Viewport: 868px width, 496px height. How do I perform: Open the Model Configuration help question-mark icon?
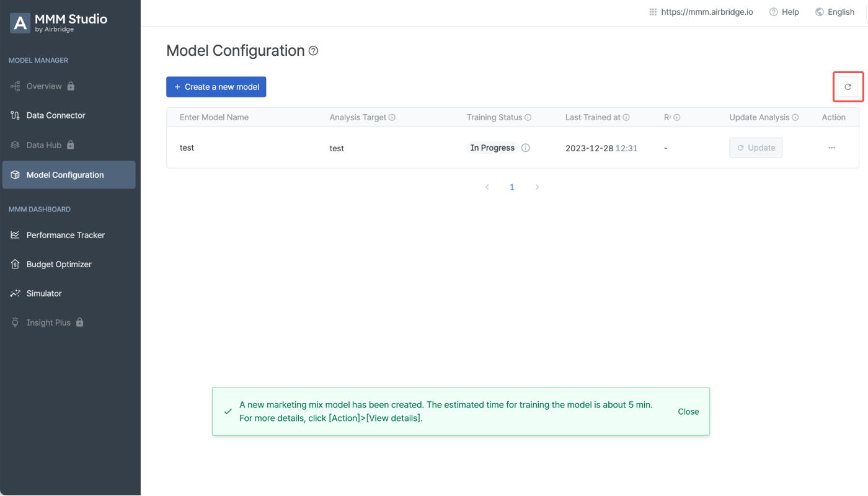(x=313, y=51)
